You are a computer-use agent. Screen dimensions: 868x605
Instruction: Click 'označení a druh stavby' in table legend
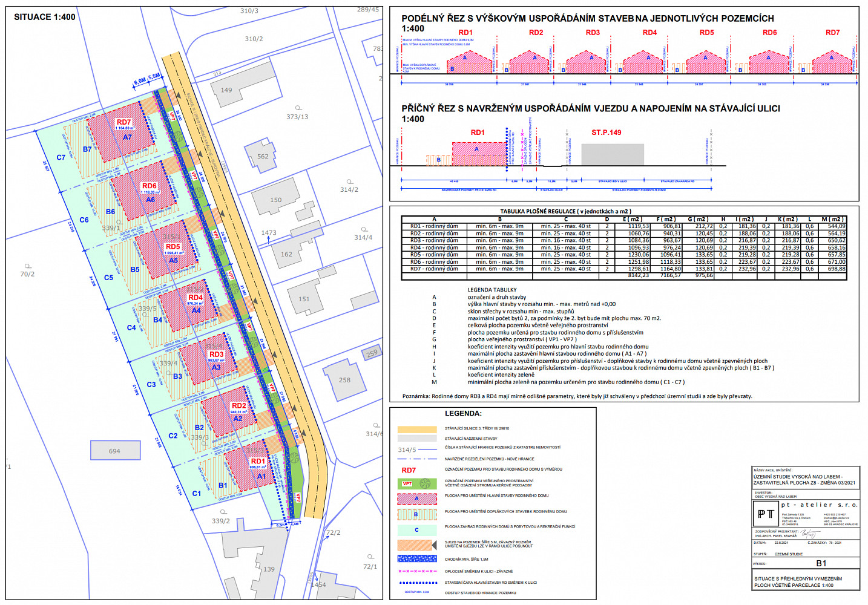coord(497,297)
